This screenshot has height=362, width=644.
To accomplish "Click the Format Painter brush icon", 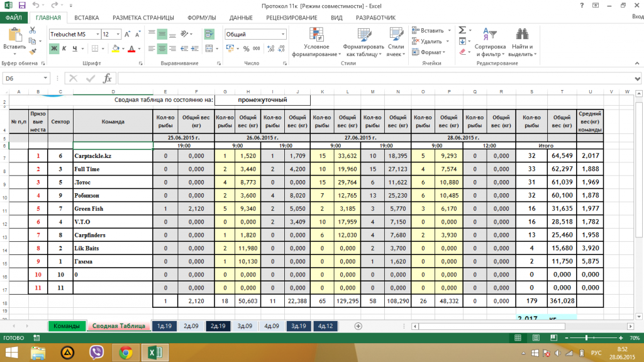I will (34, 54).
